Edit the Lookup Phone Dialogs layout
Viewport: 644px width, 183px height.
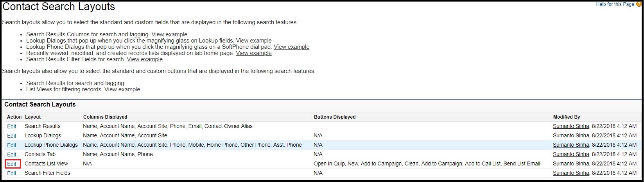click(12, 145)
